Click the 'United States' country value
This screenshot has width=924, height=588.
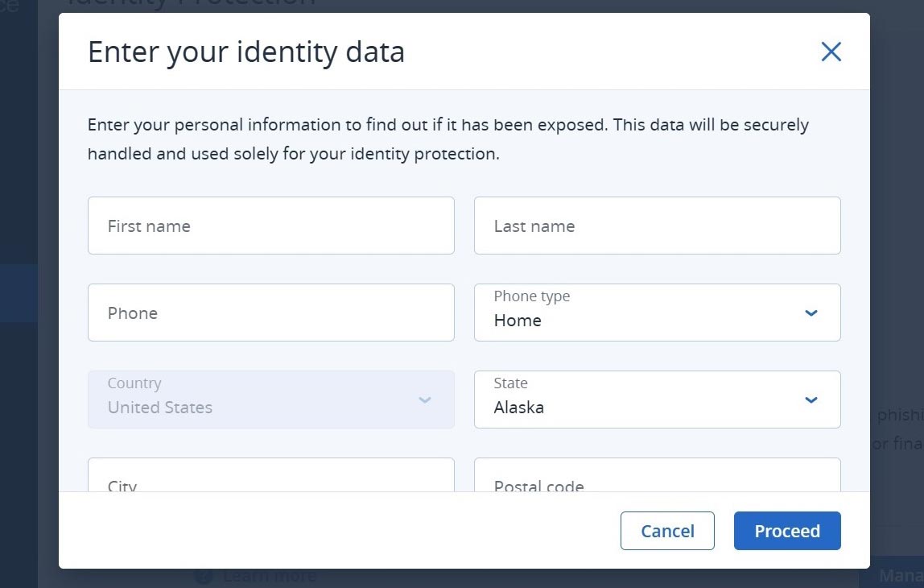160,408
